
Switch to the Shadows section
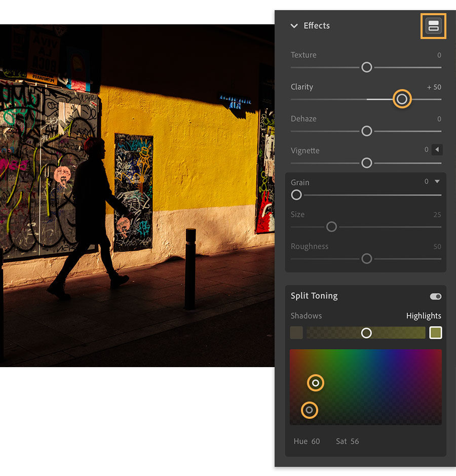306,315
